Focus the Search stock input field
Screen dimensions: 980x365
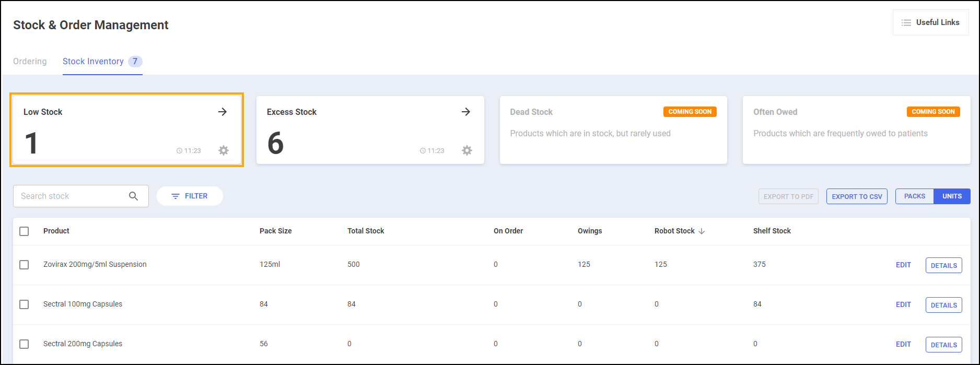71,196
